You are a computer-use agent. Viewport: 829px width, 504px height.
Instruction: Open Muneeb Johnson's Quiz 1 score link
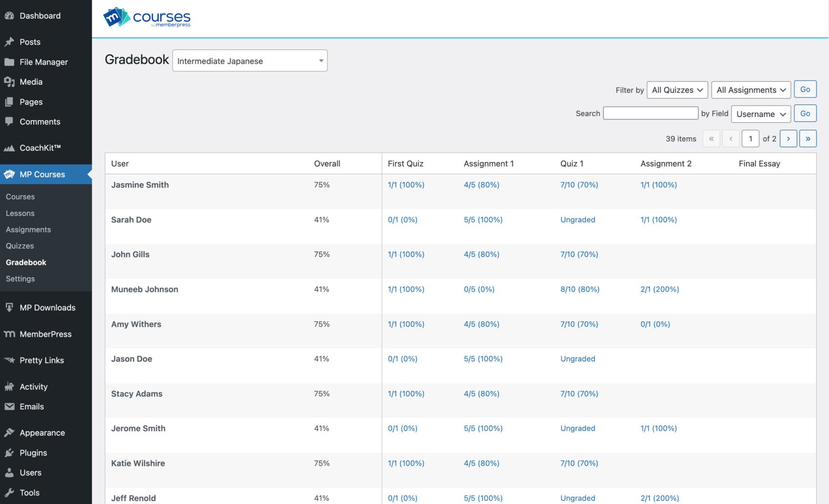coord(579,289)
